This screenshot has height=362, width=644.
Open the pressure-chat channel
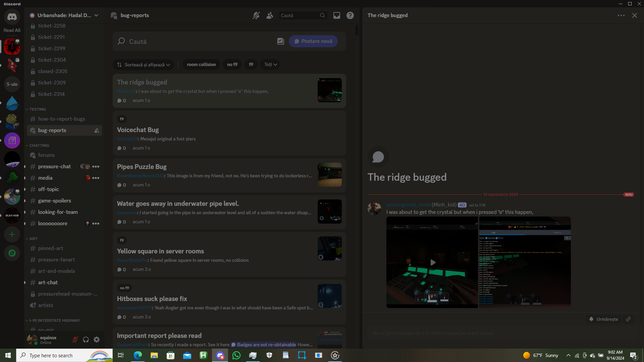(54, 167)
